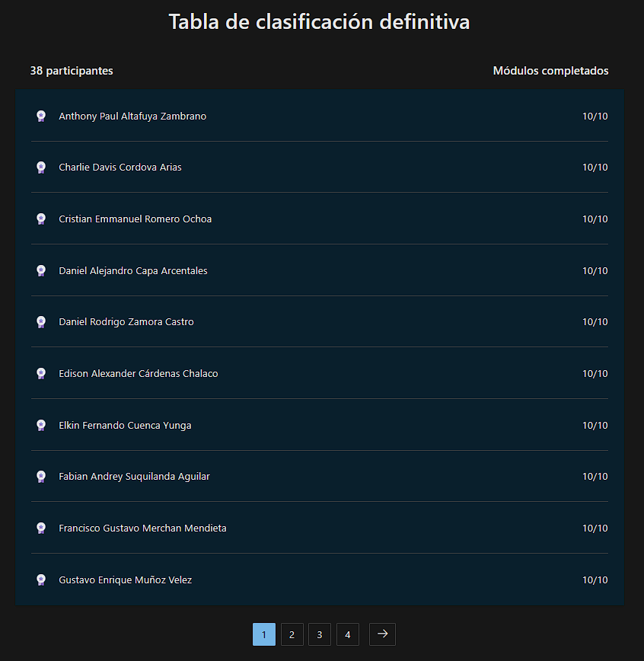Click the name Daniel Alejandro Capa Arcentales

132,270
